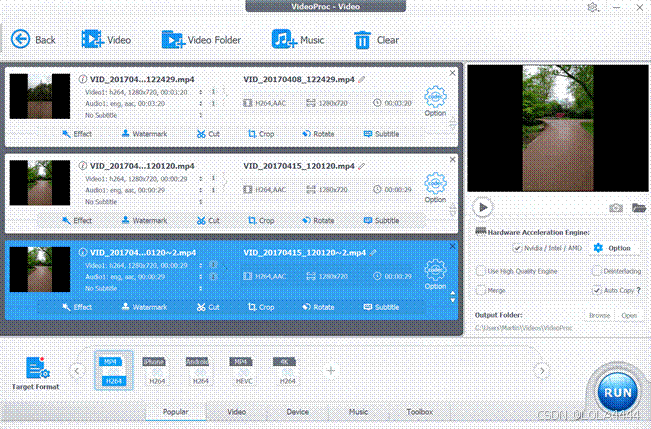Open codec Option for VID_20170408_122429.mp4

435,101
